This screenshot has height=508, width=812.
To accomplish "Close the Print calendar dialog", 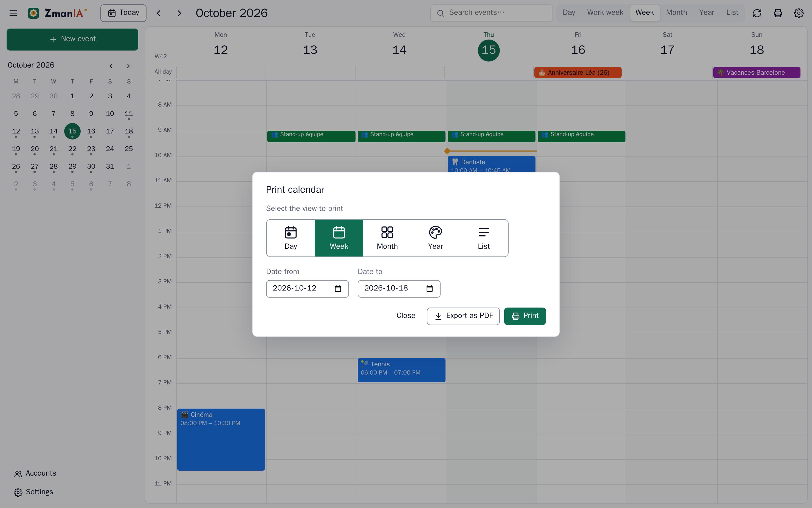I will point(406,316).
